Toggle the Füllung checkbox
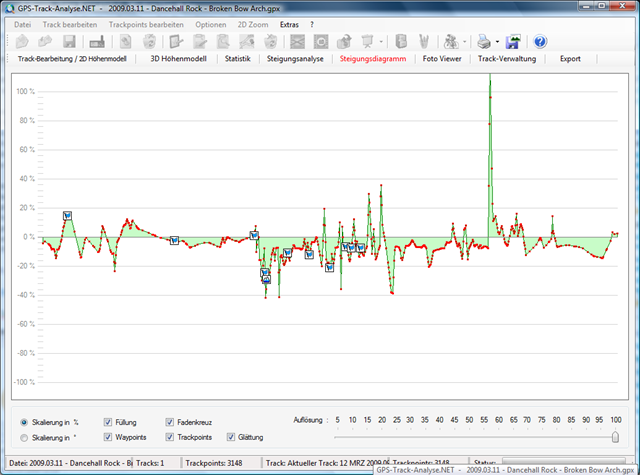 [108, 422]
